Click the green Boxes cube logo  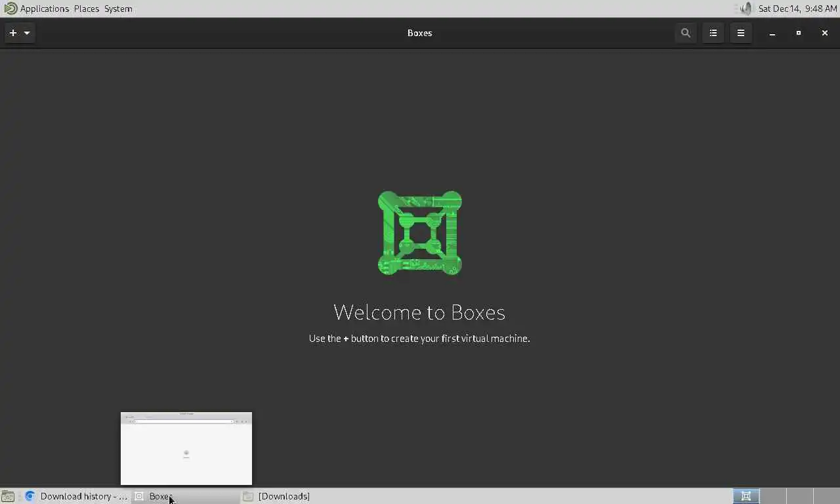420,233
